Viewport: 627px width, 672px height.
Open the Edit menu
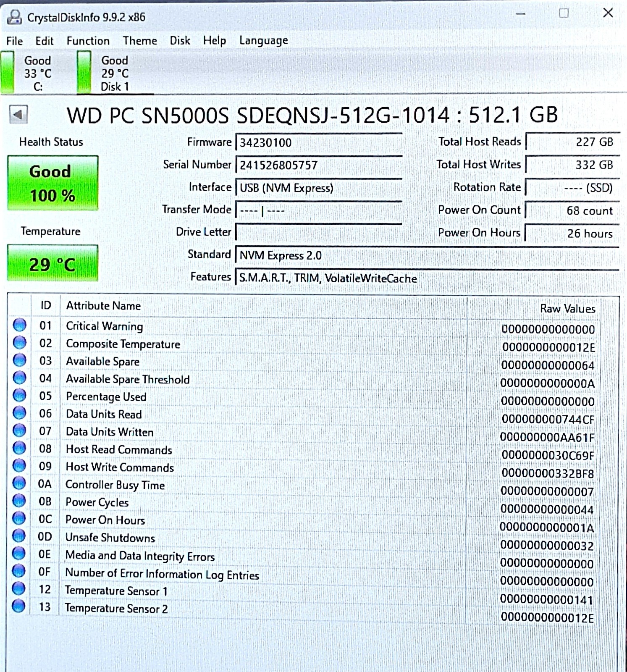pos(45,41)
